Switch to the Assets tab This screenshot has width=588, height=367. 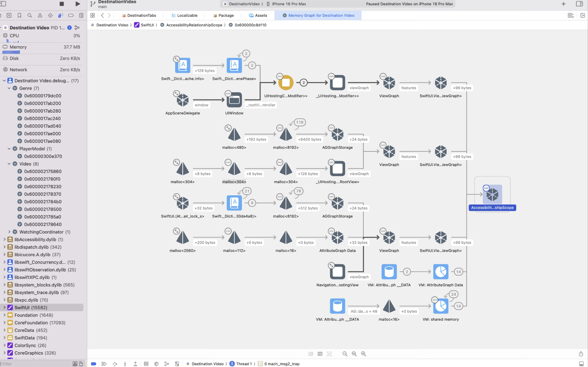click(258, 16)
